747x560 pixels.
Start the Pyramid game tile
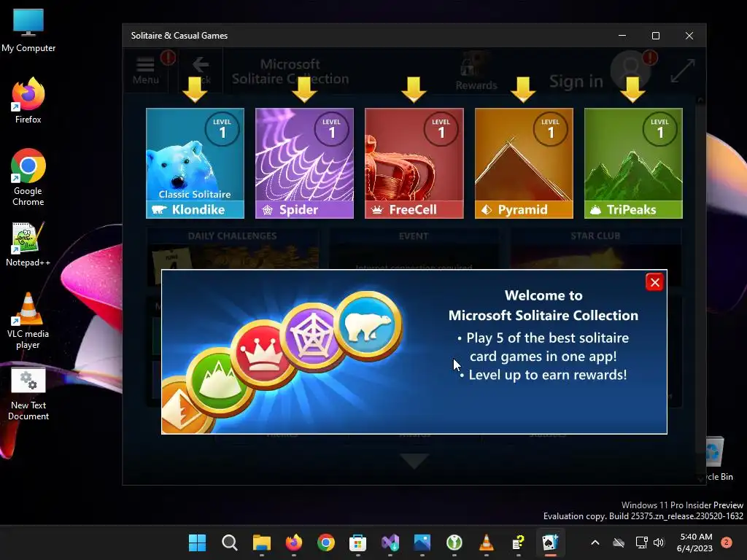coord(524,163)
